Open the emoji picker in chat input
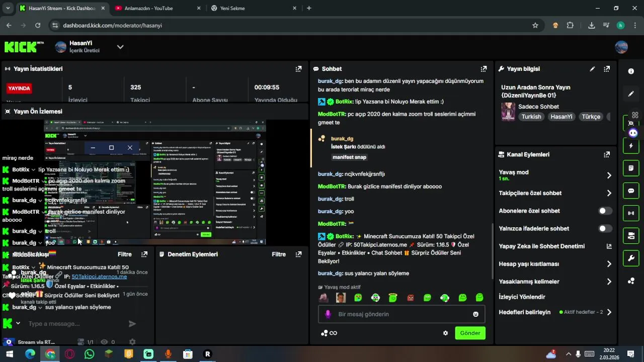644x362 pixels. point(475,314)
